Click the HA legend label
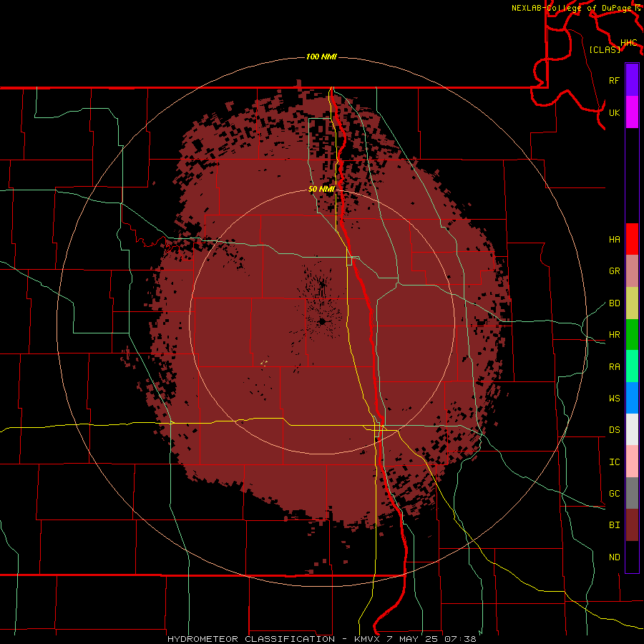Screen dimensions: 644x644 click(x=614, y=239)
